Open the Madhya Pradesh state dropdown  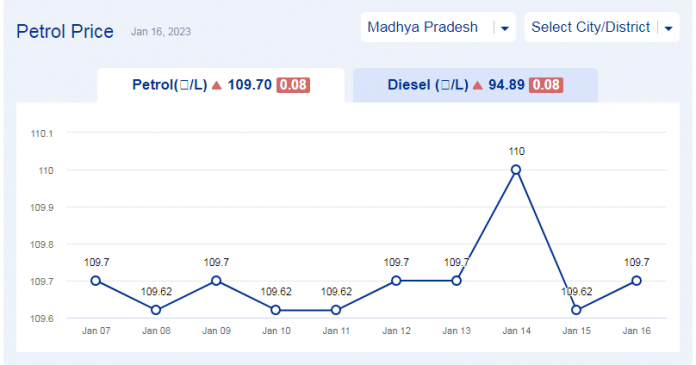click(x=438, y=28)
